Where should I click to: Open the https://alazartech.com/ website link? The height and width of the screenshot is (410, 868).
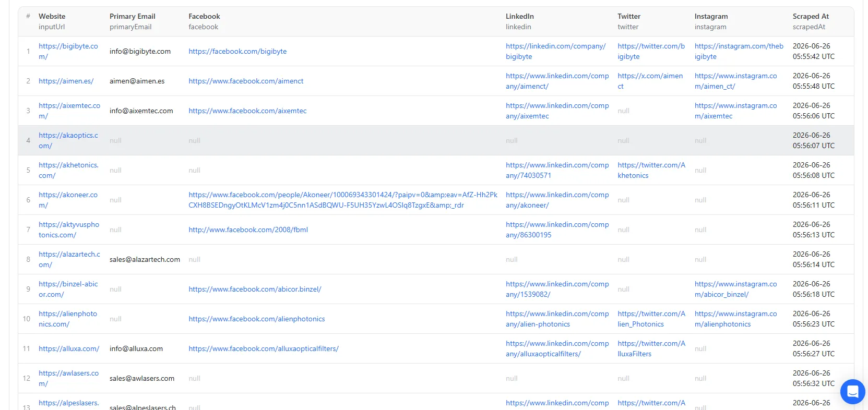point(69,259)
